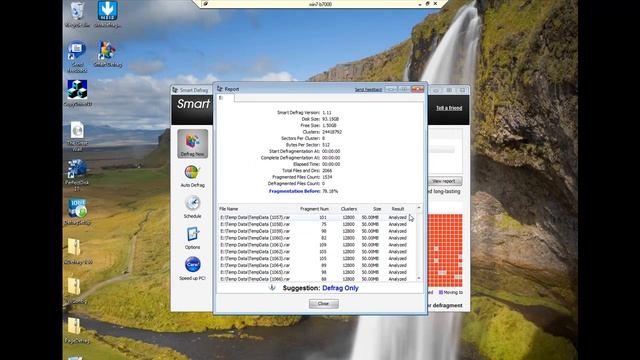Select row TempData (1059).rar
The height and width of the screenshot is (360, 640).
coord(316,231)
